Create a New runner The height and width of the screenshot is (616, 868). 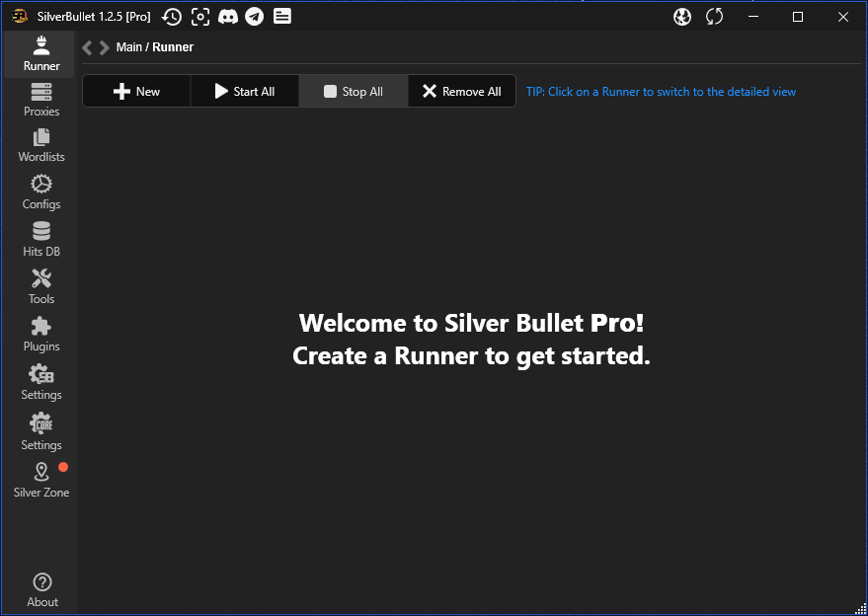pos(136,92)
